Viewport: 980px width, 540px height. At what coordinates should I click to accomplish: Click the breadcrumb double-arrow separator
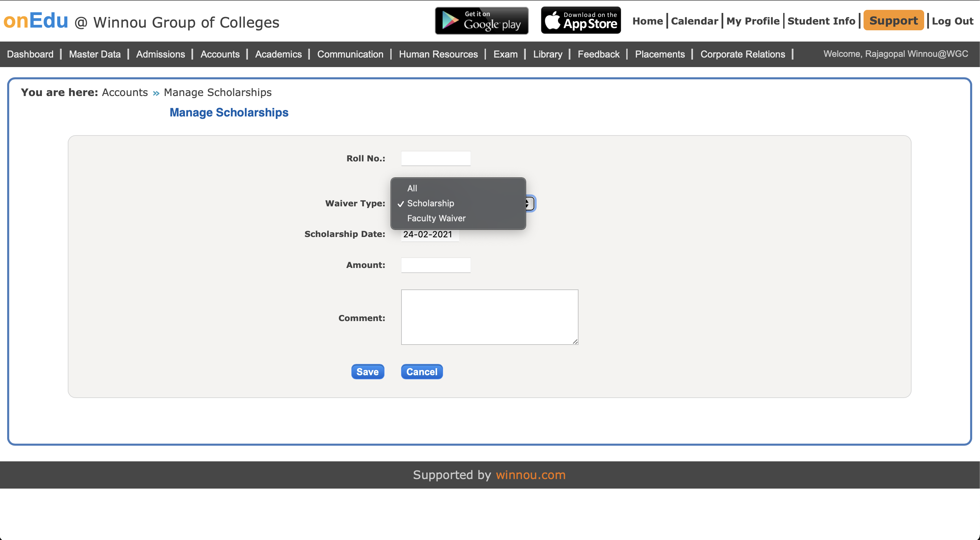156,93
